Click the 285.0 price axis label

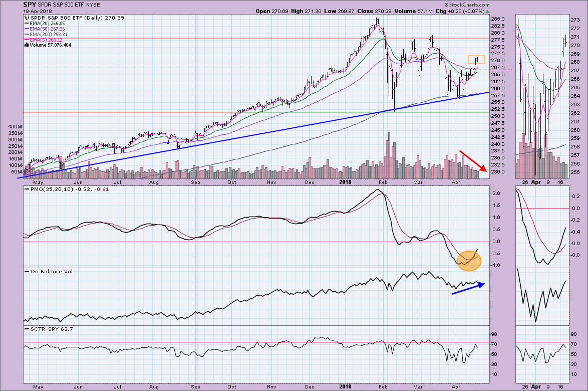point(498,19)
